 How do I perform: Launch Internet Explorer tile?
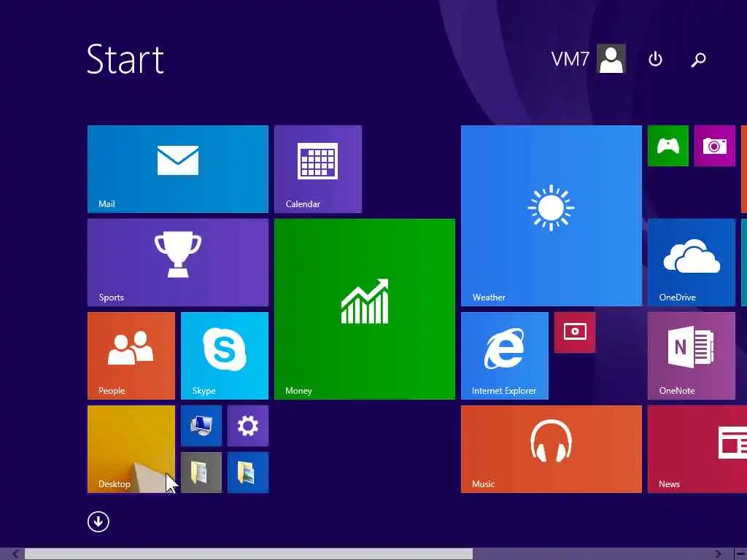tap(505, 356)
